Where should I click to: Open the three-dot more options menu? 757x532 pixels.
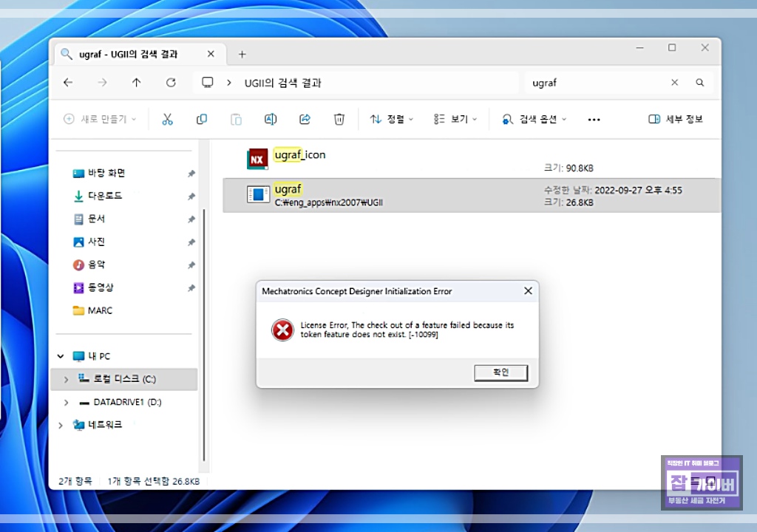(594, 120)
